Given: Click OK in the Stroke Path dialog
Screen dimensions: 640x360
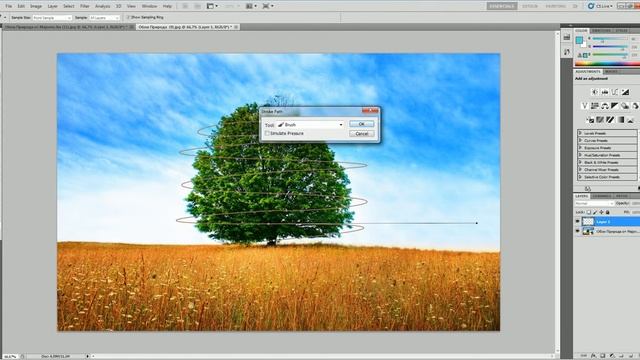Looking at the screenshot, I should [x=361, y=124].
